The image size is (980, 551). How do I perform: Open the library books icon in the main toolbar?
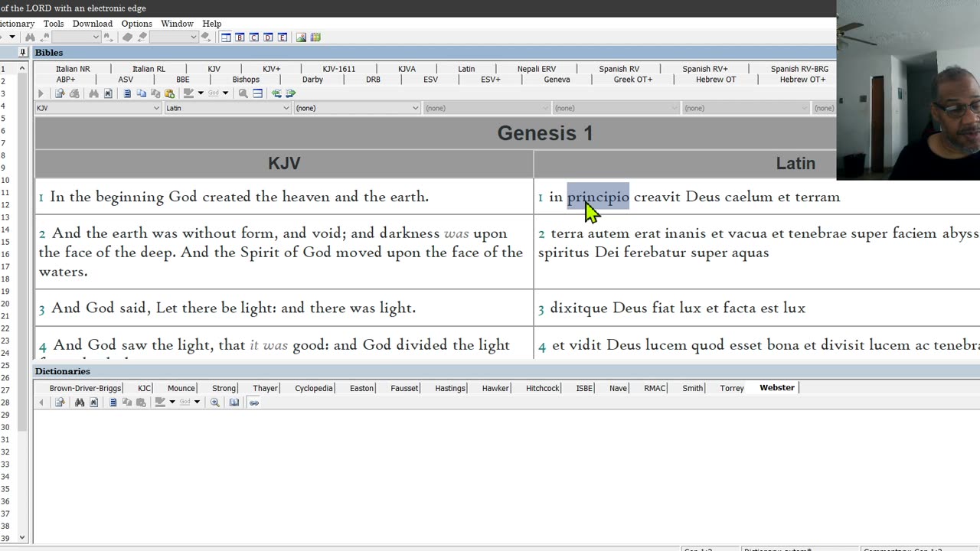coord(315,37)
